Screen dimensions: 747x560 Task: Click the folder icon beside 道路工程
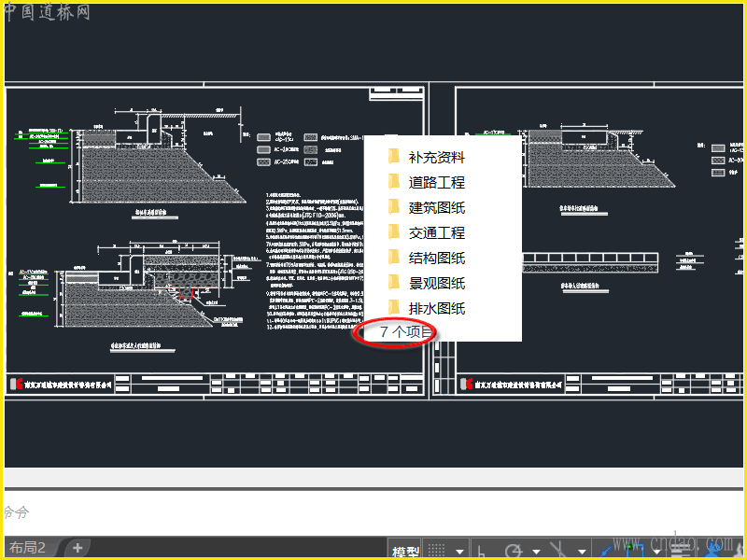coord(393,181)
